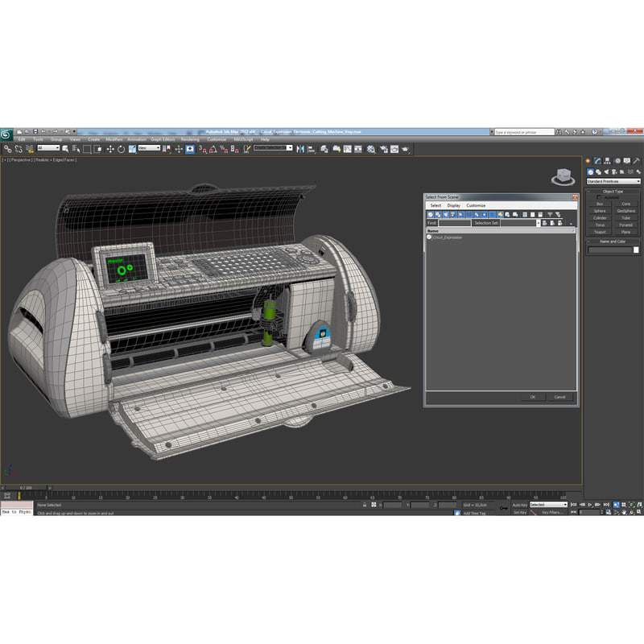Select the Shapes category in the Create panel

[x=598, y=171]
